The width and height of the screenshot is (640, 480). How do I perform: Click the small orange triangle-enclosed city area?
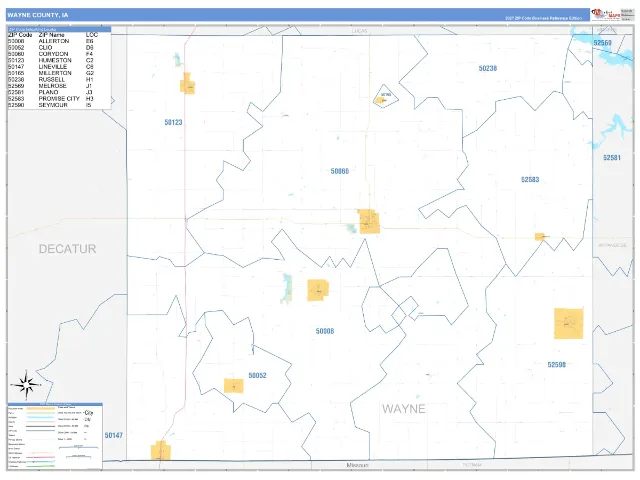click(x=380, y=100)
